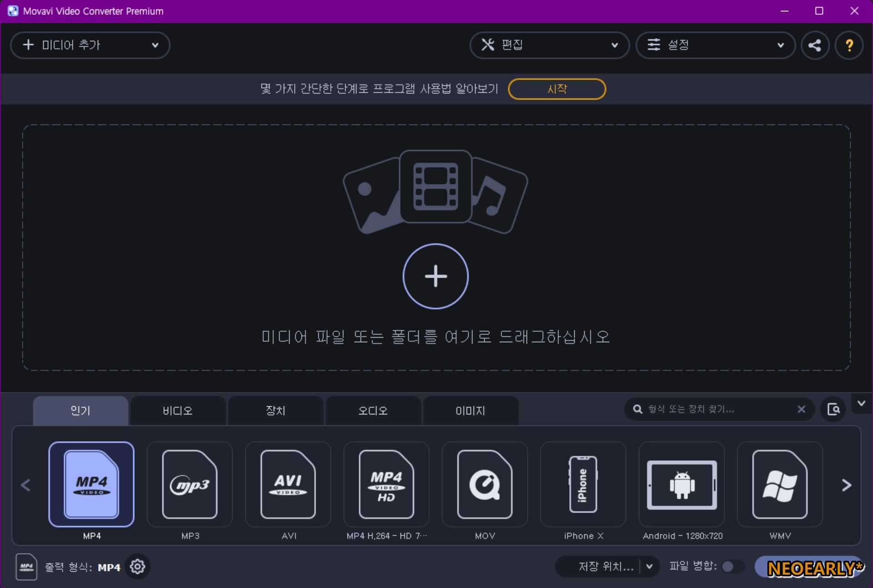
Task: Switch to the 오디오 tab
Action: coord(373,411)
